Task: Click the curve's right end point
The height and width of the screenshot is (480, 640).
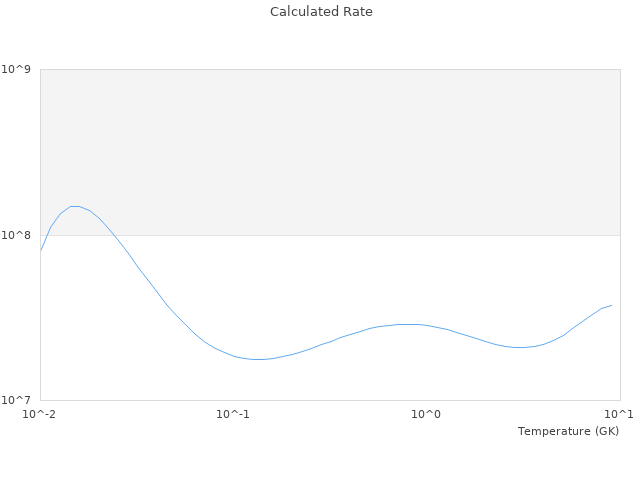Action: [x=611, y=305]
